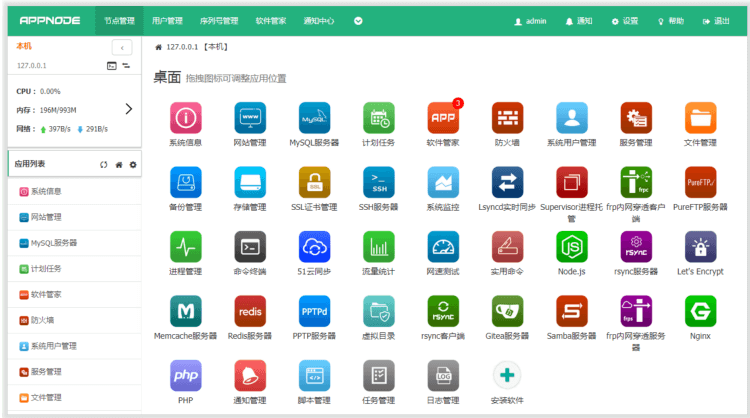Open 软件管家 desktop icon with badge
The width and height of the screenshot is (750, 418).
point(443,118)
